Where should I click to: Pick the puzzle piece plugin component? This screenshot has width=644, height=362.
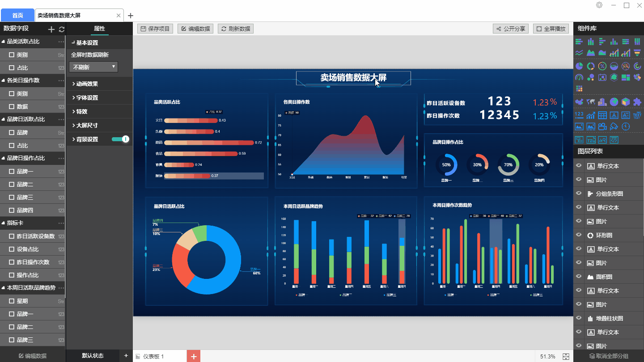[x=637, y=102]
